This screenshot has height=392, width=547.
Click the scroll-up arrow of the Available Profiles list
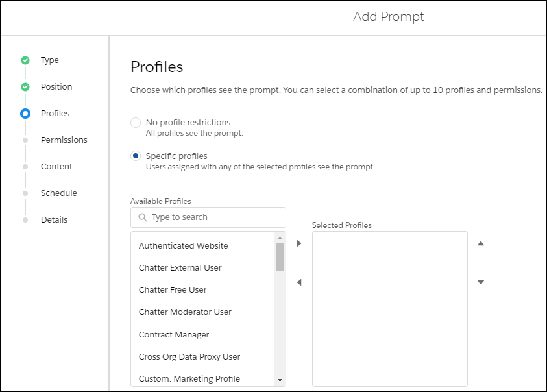click(x=280, y=238)
